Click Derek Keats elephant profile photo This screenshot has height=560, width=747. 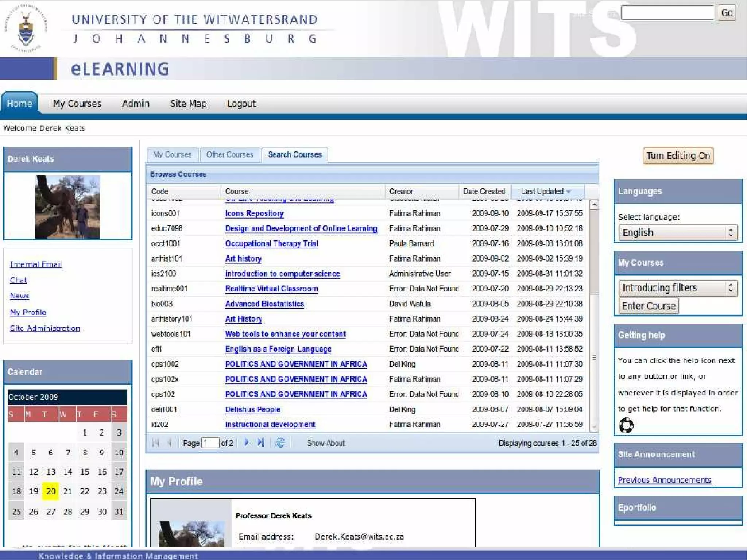coord(67,207)
